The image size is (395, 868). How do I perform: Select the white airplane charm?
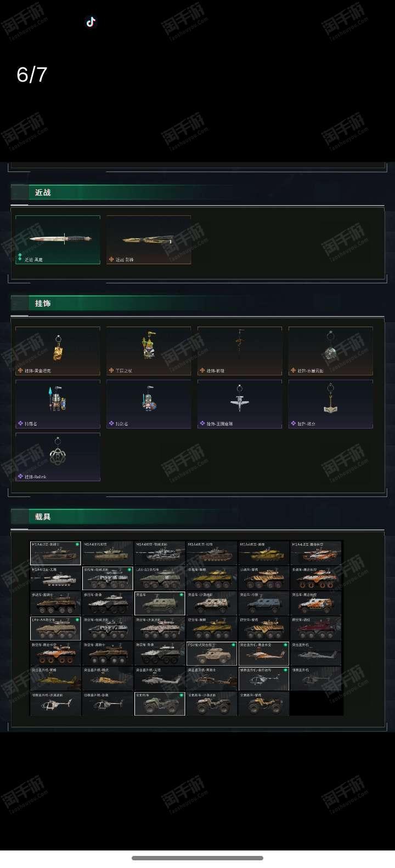(240, 404)
